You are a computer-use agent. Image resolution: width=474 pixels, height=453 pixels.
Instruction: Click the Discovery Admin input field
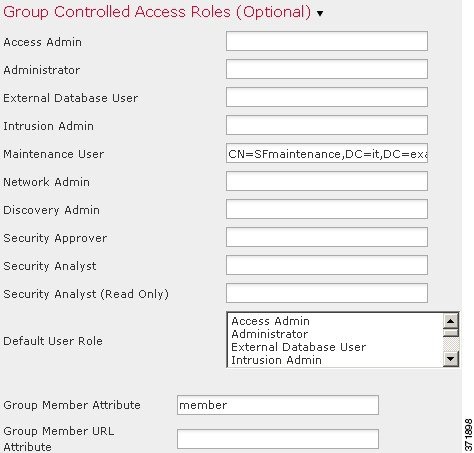click(327, 209)
